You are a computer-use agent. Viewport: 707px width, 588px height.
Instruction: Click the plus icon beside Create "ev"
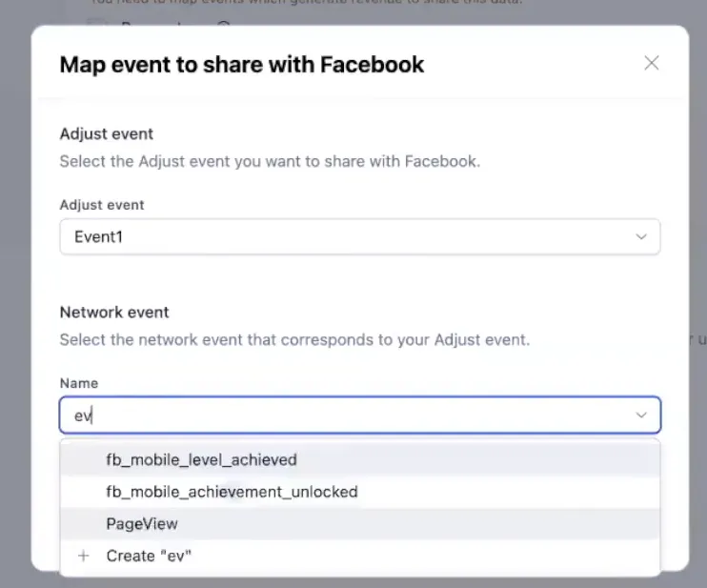[x=84, y=556]
